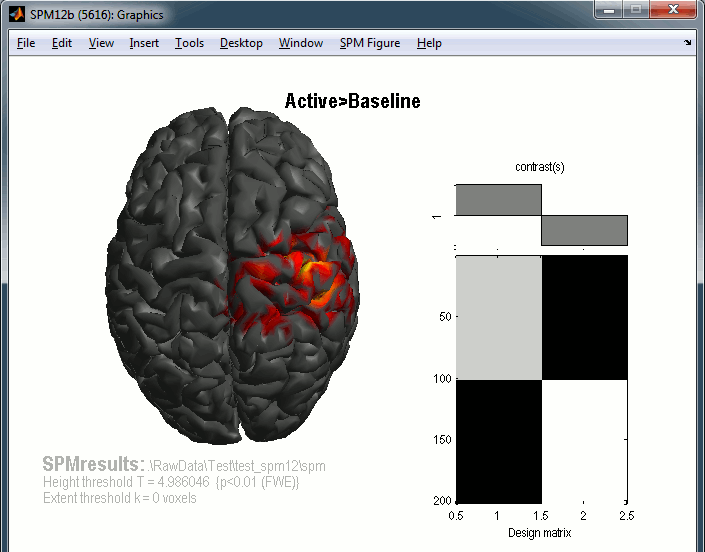This screenshot has height=552, width=705.
Task: Open the Edit menu
Action: point(62,43)
